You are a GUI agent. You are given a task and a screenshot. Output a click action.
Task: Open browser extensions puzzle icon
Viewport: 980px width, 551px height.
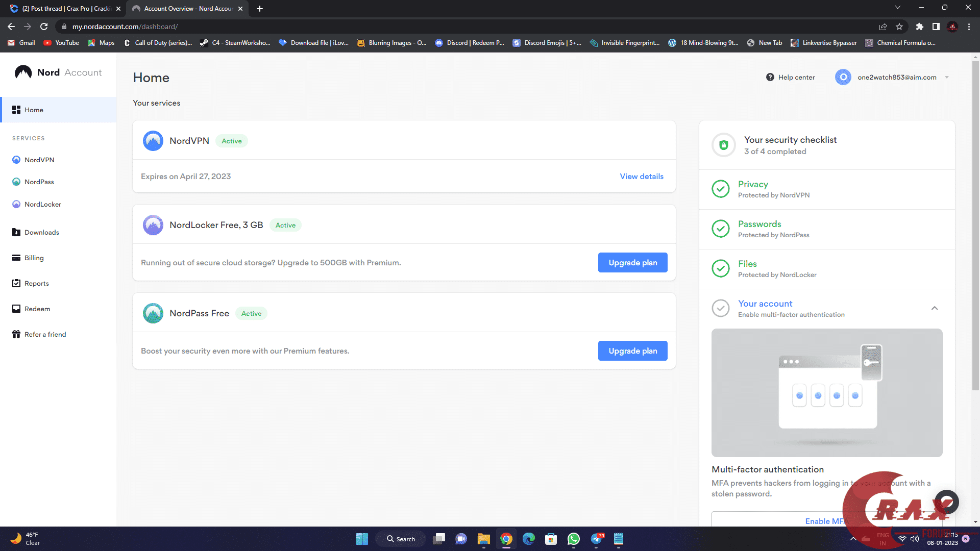[920, 27]
